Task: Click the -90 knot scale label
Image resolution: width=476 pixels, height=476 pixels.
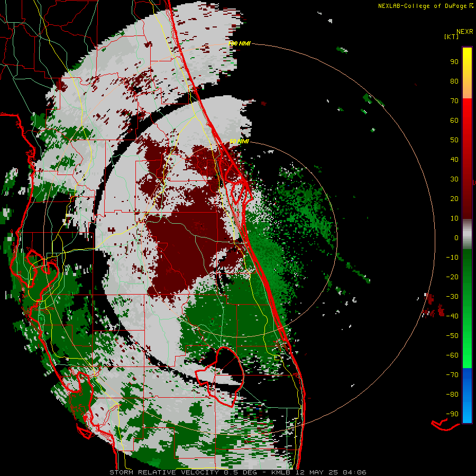Action: click(x=452, y=414)
